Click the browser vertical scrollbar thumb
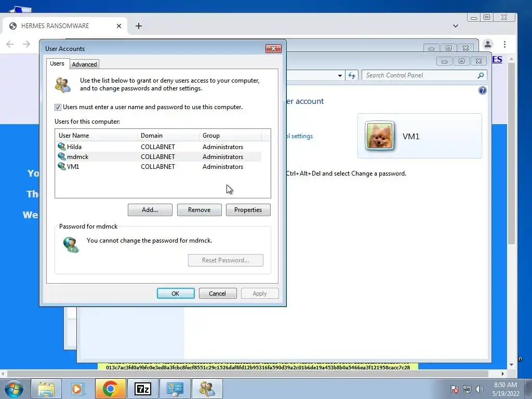532x399 pixels. pos(511,153)
